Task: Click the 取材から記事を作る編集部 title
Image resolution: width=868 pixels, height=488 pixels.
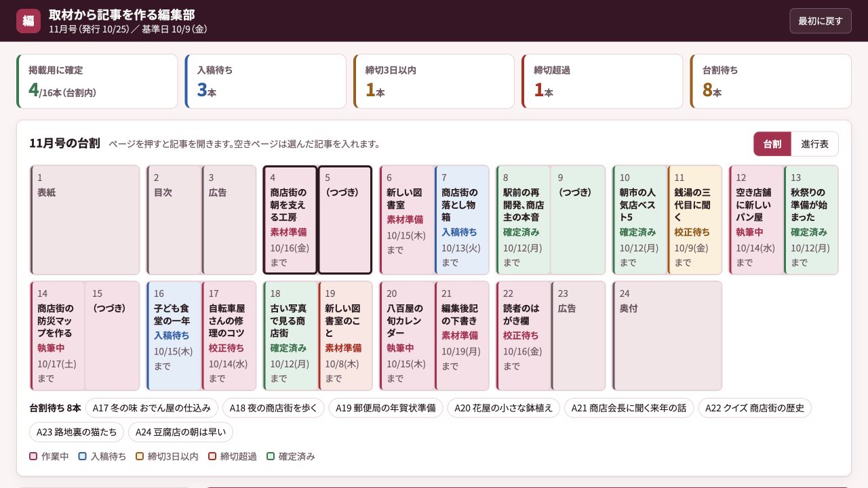Action: tap(122, 15)
